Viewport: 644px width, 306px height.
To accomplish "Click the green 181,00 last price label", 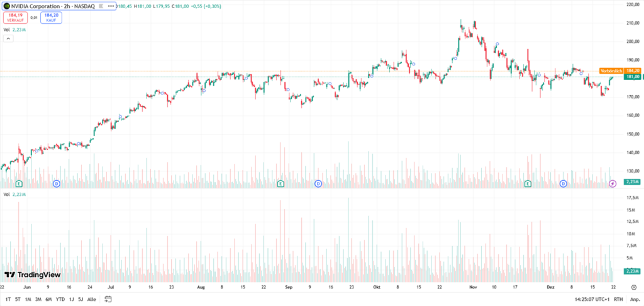I will point(633,77).
